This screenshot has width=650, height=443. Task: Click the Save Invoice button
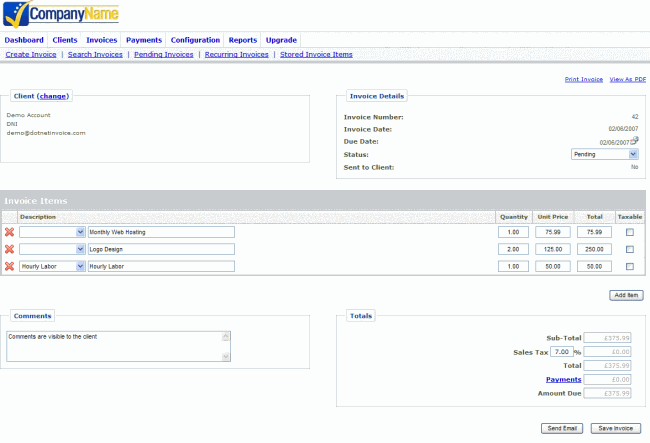616,428
